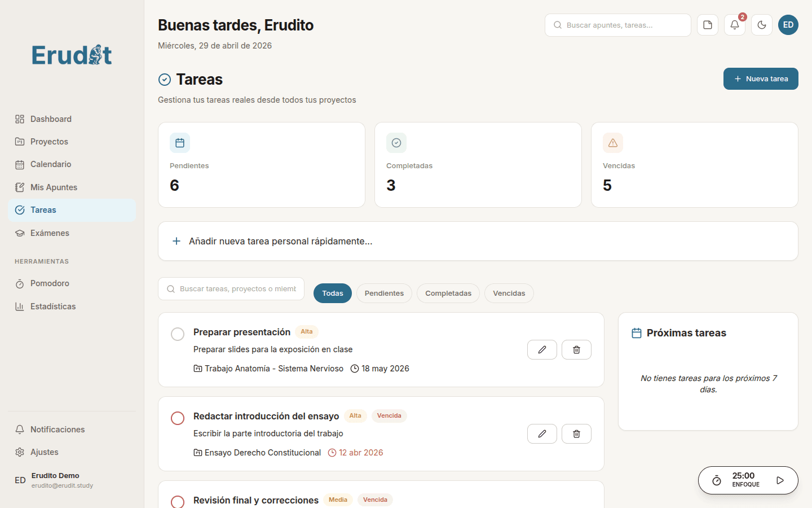
Task: Edit the Redactar introducción del ensayo task
Action: pos(542,433)
